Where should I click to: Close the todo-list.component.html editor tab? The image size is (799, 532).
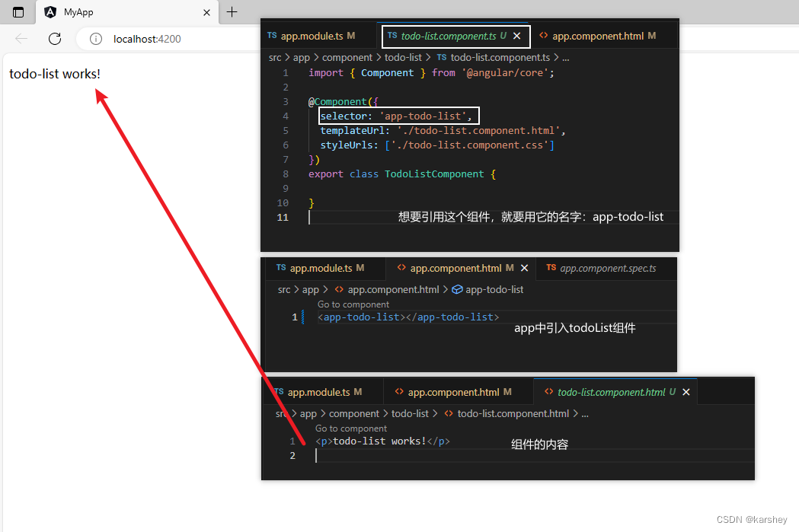(686, 391)
